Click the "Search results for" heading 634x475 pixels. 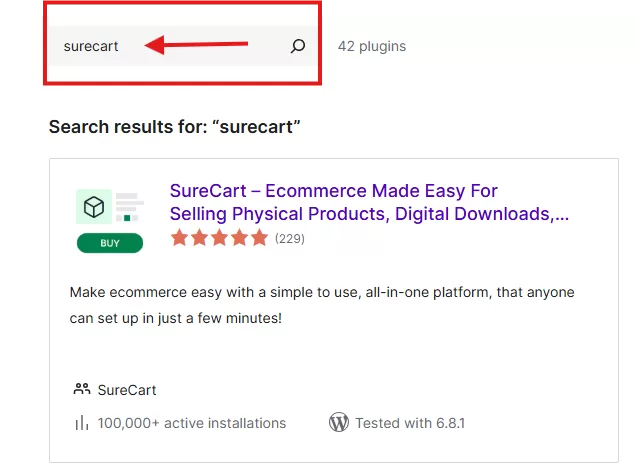(175, 127)
